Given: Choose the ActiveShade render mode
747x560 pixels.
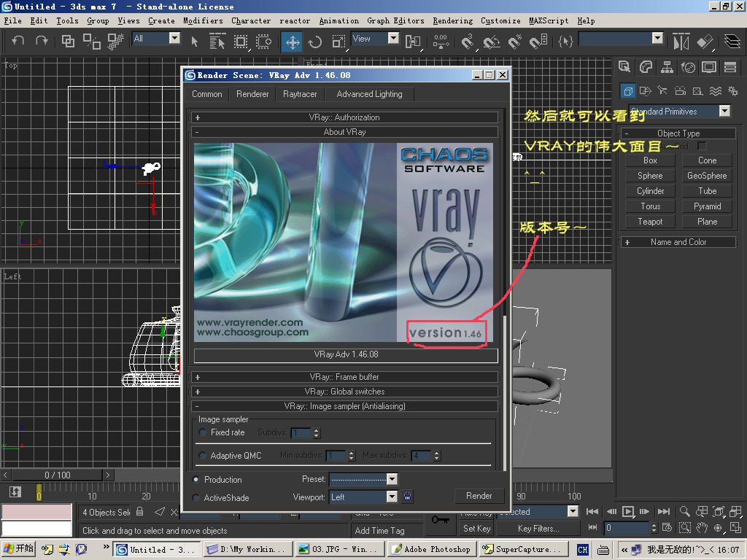Looking at the screenshot, I should (196, 497).
